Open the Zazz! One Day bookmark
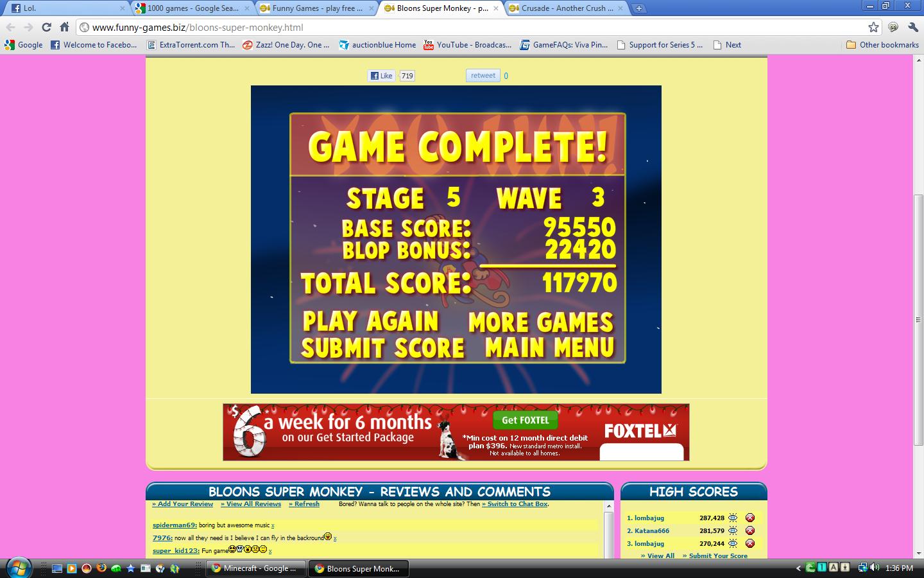924x578 pixels. tap(286, 45)
